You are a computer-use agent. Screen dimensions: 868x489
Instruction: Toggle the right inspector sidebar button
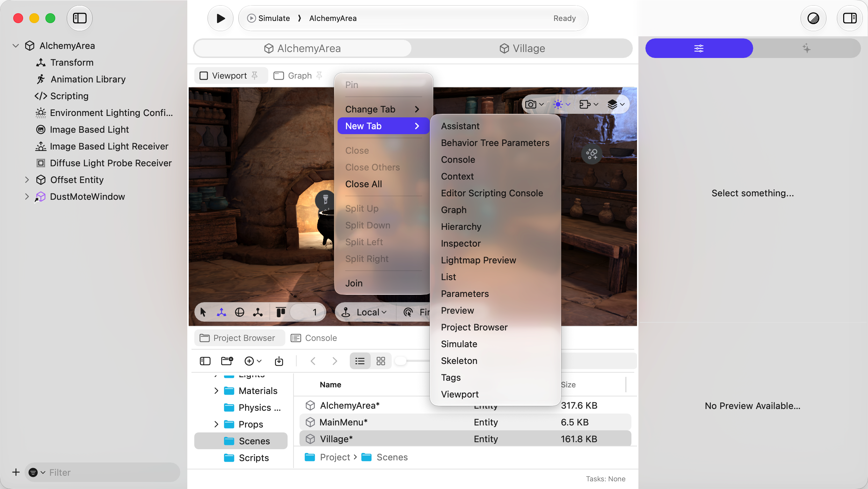point(849,18)
